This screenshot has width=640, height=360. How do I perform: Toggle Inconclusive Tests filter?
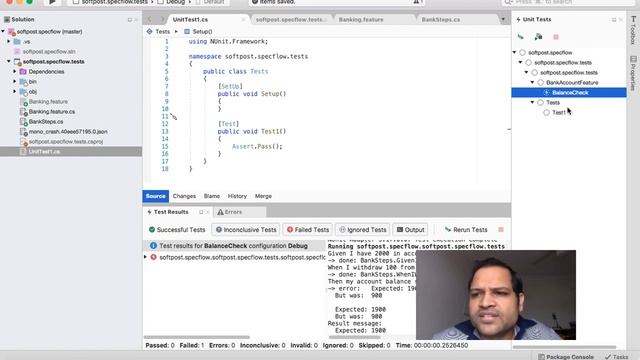click(x=246, y=230)
